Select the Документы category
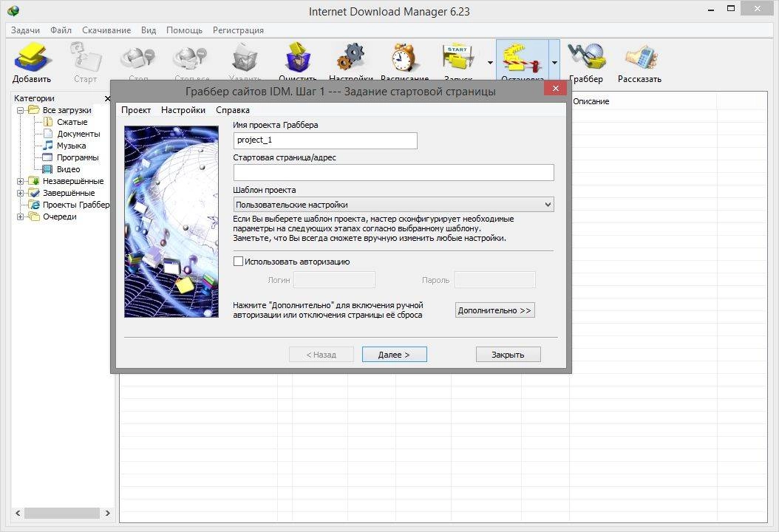 coord(78,134)
